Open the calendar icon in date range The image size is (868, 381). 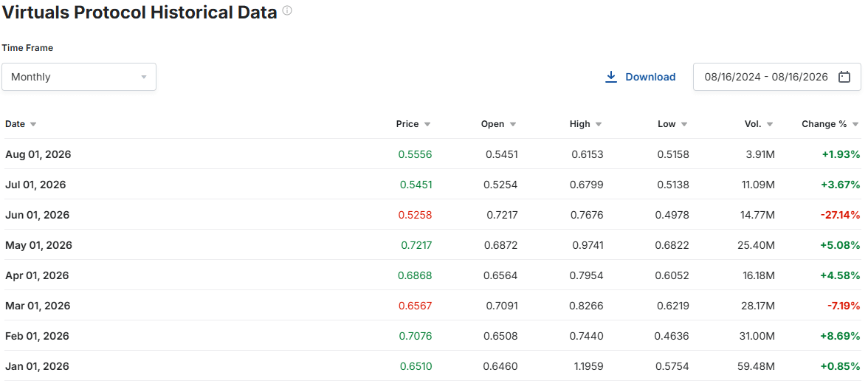844,77
